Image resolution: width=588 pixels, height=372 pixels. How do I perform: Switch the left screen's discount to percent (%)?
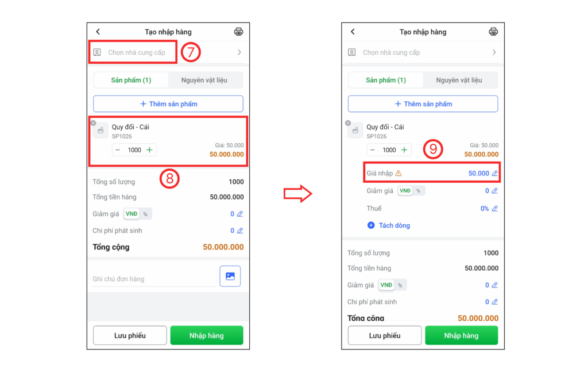click(145, 214)
